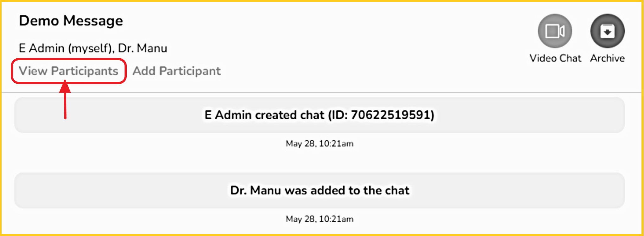The image size is (644, 236).
Task: Click the Add Participant link
Action: click(177, 71)
